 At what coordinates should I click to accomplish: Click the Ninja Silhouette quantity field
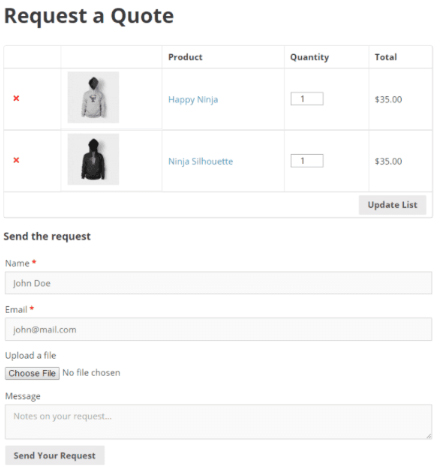(307, 161)
